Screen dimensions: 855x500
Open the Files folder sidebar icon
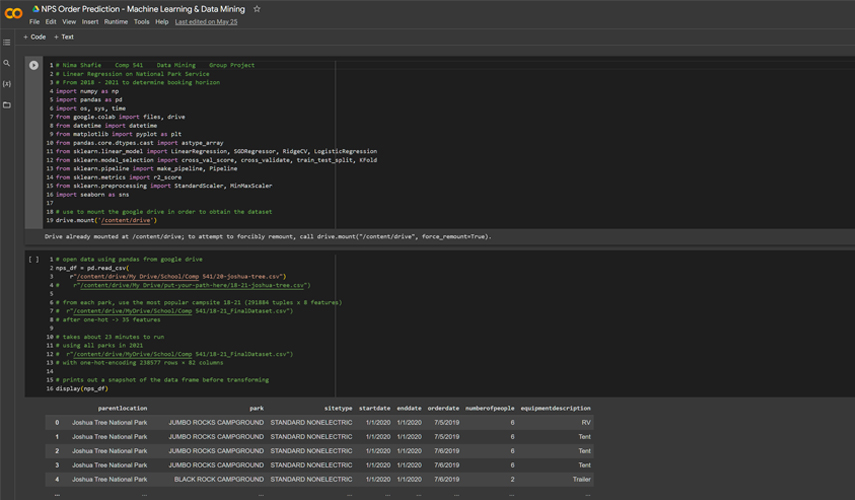[7, 105]
